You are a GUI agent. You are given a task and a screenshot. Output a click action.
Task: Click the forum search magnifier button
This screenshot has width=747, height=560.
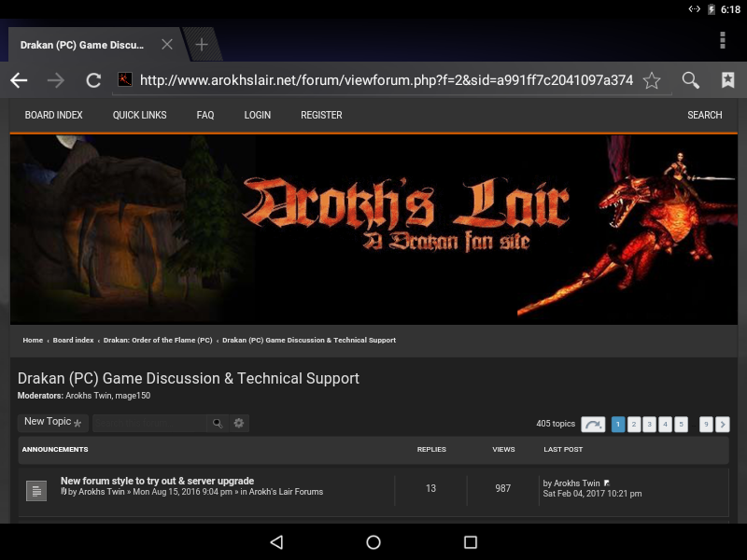218,423
